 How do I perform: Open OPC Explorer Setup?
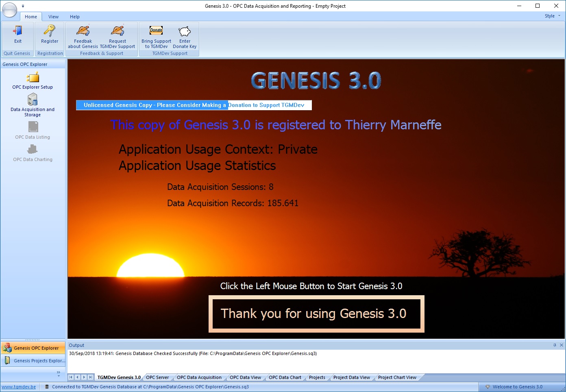(x=33, y=81)
